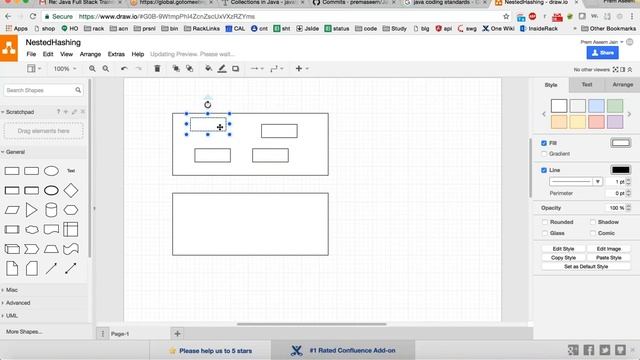Select the parallelogram shape in General palette
The height and width of the screenshot is (360, 640).
[12, 210]
